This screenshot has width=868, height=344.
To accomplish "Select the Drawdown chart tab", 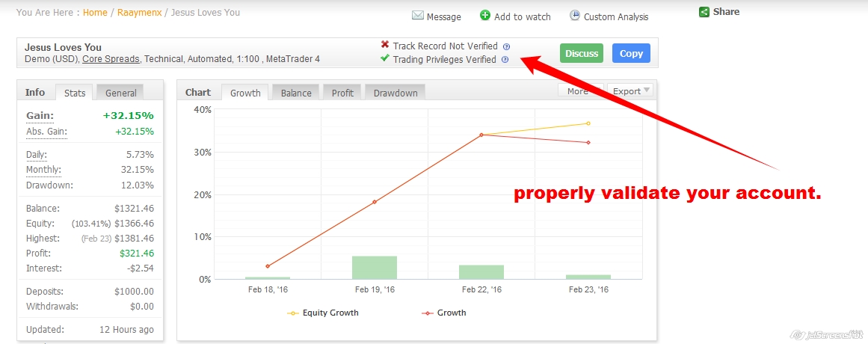I will (x=395, y=93).
